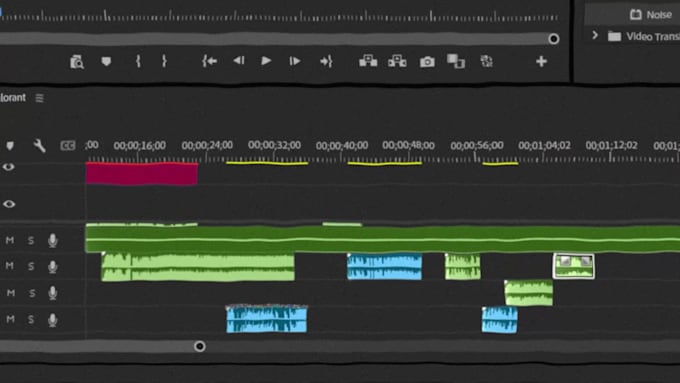Add a marker in the timeline header

coord(10,146)
